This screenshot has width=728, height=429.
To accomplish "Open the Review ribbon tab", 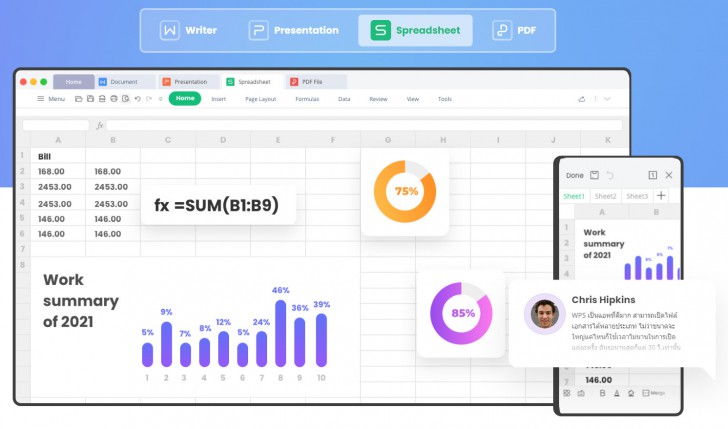I will point(378,99).
